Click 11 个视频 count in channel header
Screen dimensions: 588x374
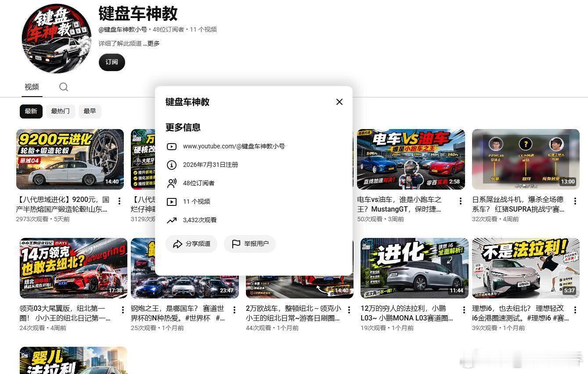203,29
